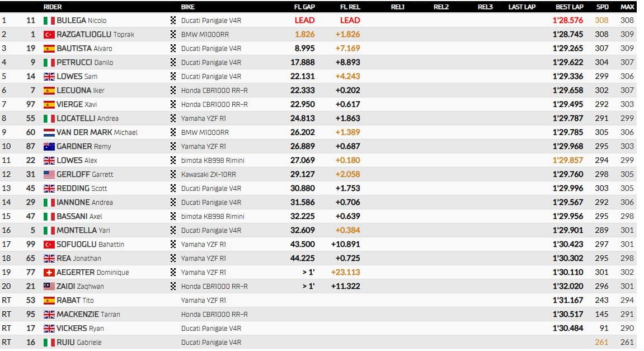Viewport: 644px width, 351px height.
Task: Click the Dutch flag beside VAN DER MARK
Action: [49, 132]
